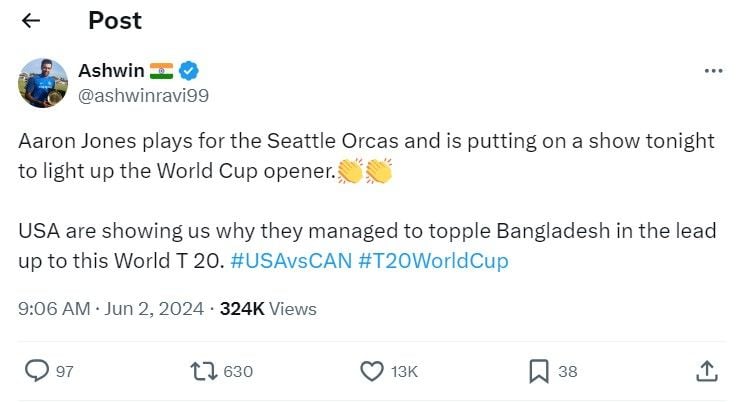The image size is (743, 402).
Task: Click the reply speech bubble icon
Action: (37, 371)
